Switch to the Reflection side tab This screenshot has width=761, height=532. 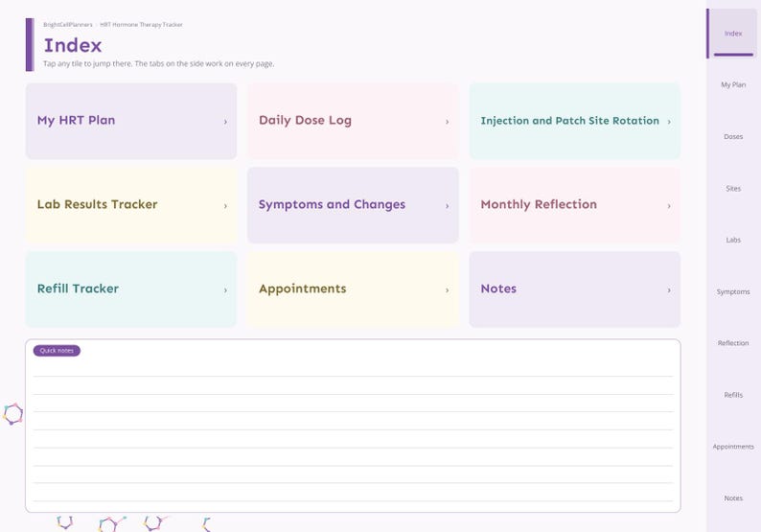(733, 343)
